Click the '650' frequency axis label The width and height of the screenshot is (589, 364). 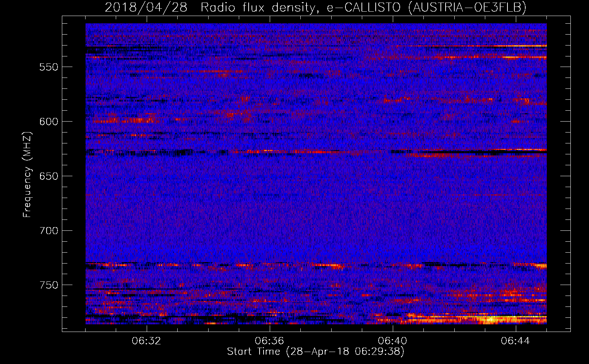pos(49,176)
